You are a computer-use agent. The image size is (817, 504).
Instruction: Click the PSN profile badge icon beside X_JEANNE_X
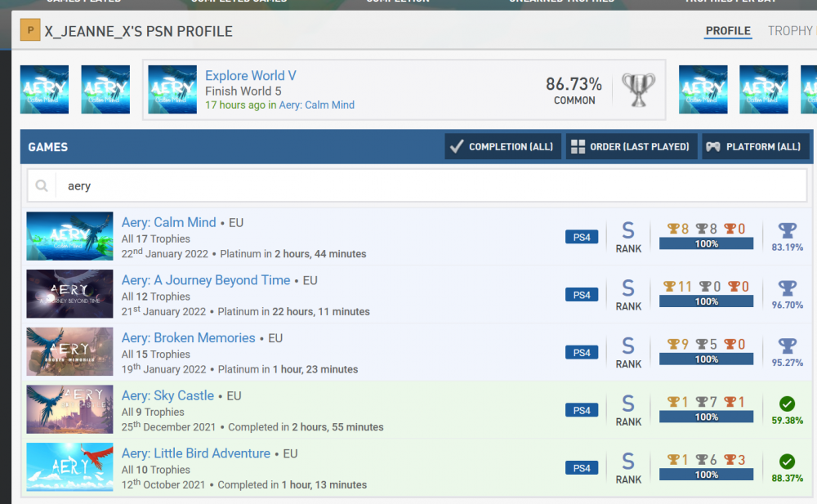tap(30, 32)
